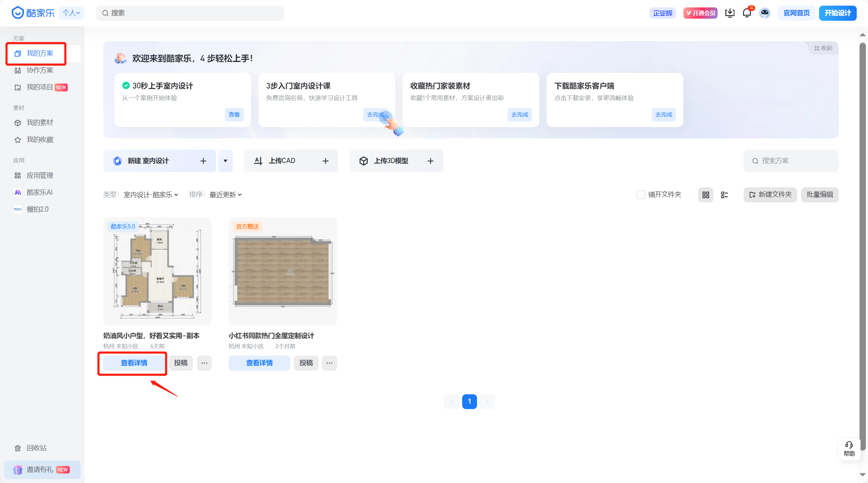Click 新建文件夹 button
The width and height of the screenshot is (868, 483).
pyautogui.click(x=770, y=195)
